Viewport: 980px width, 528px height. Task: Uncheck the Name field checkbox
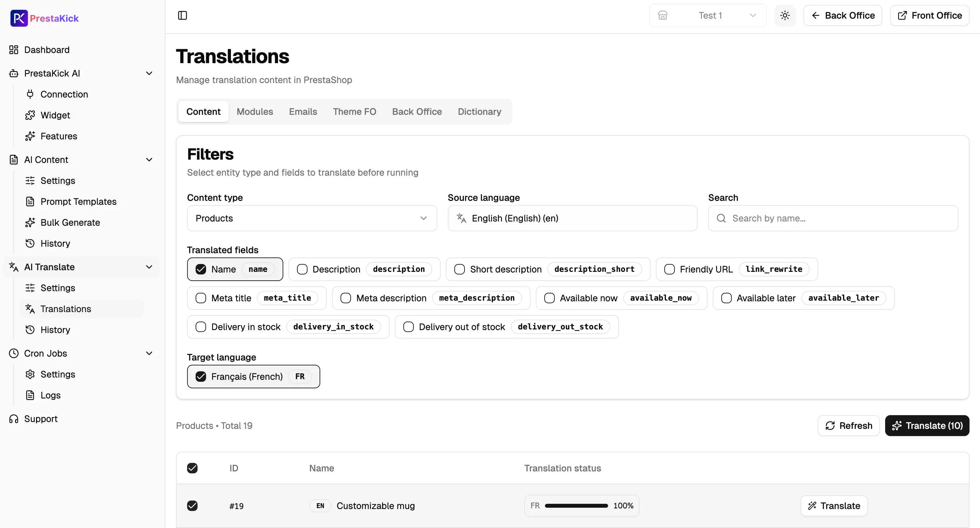point(201,269)
